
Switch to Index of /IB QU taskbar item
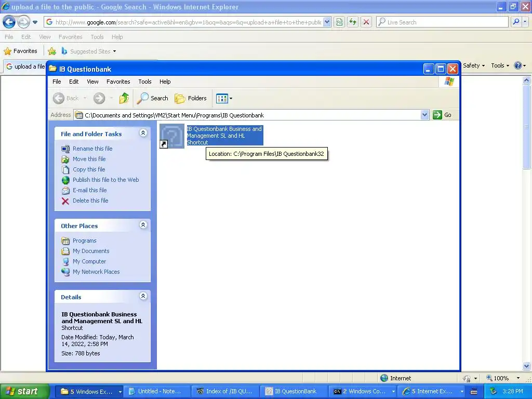225,392
